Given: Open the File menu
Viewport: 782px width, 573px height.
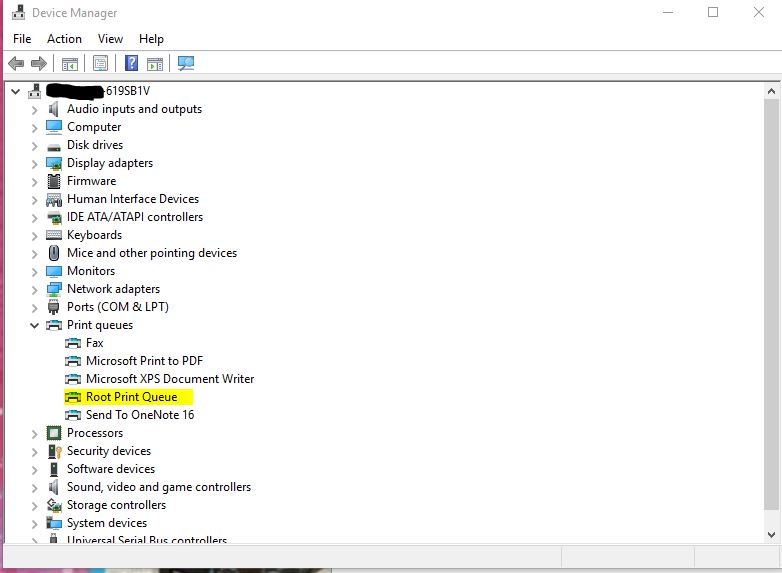Looking at the screenshot, I should (x=22, y=39).
